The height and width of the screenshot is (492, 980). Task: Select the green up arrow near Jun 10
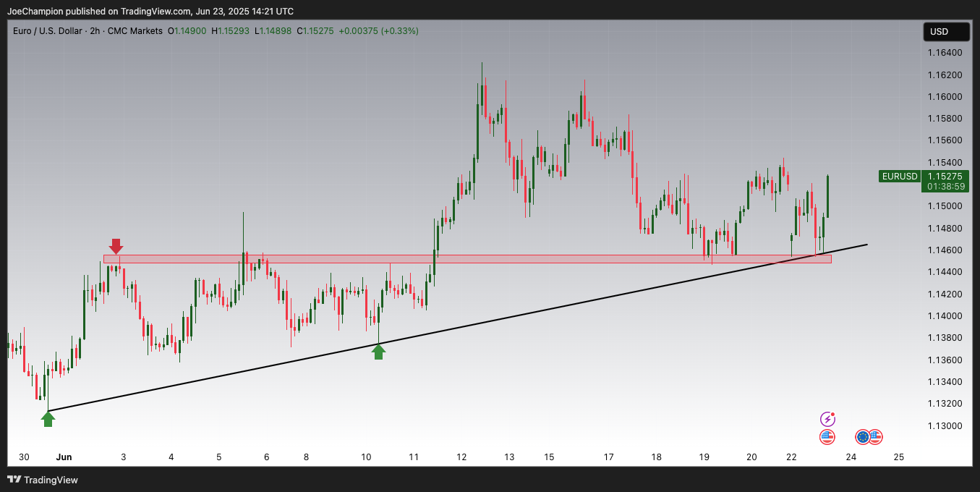[378, 352]
